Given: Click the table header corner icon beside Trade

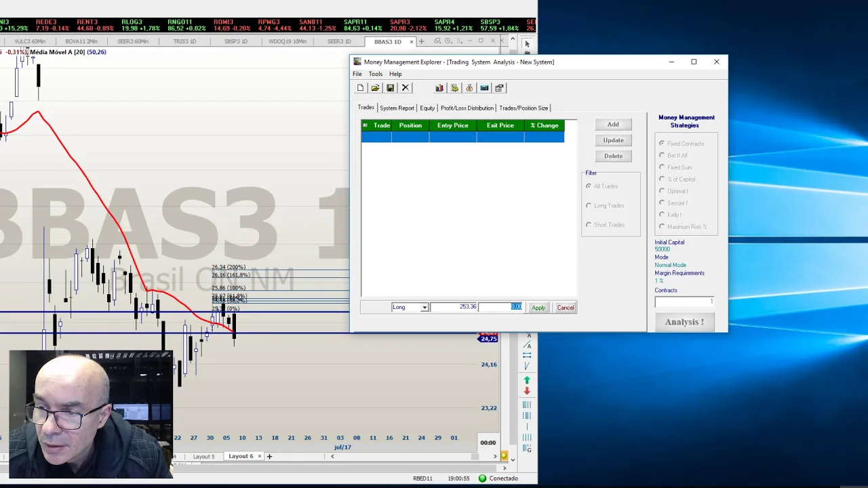Looking at the screenshot, I should pyautogui.click(x=365, y=125).
